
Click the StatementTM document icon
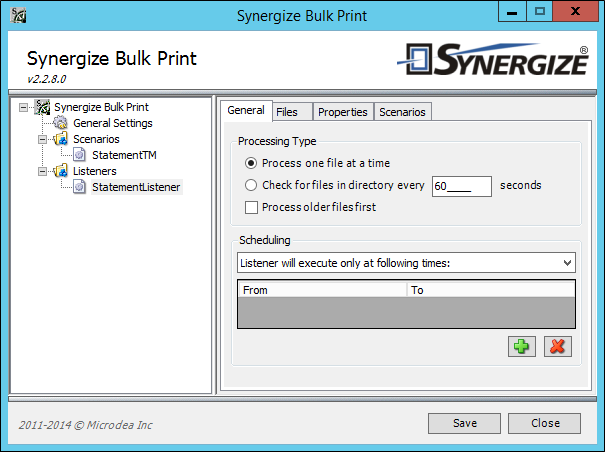coord(79,155)
